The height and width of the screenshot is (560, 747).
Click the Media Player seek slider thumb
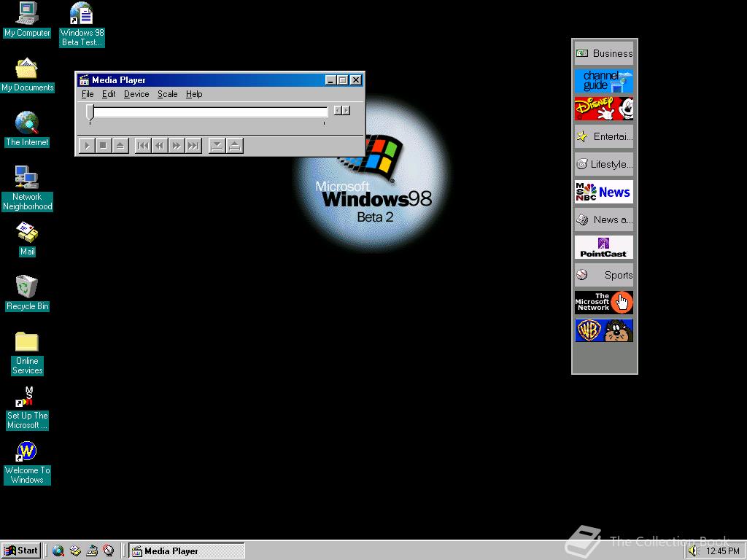pos(90,112)
